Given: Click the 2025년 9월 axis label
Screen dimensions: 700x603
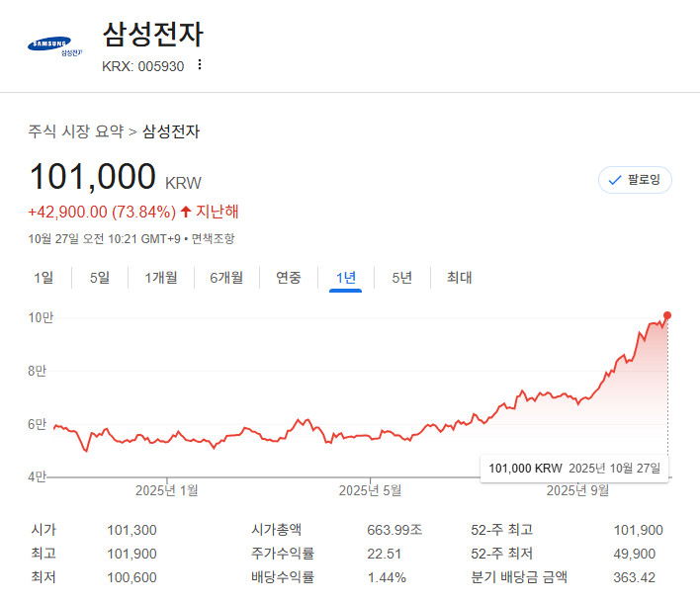Looking at the screenshot, I should 577,490.
